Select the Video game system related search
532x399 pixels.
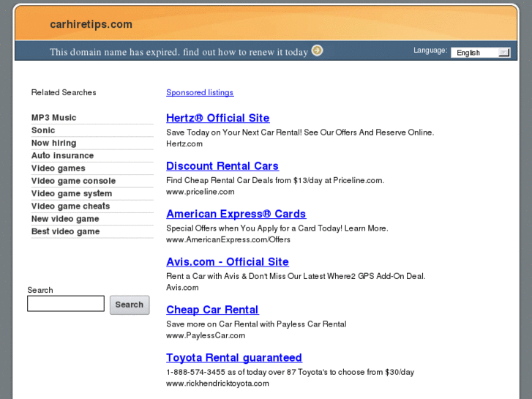pos(72,193)
